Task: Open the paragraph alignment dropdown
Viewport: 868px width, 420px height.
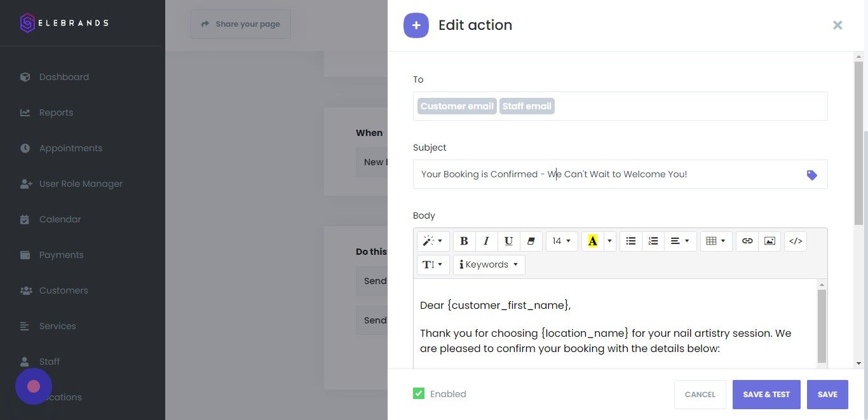Action: (680, 241)
